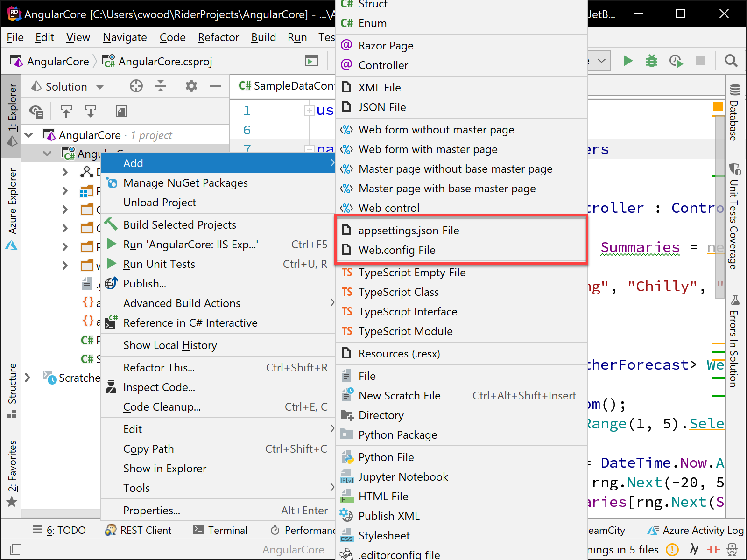Collapse the AngularCore project node
Viewport: 747px width, 560px height.
point(47,153)
